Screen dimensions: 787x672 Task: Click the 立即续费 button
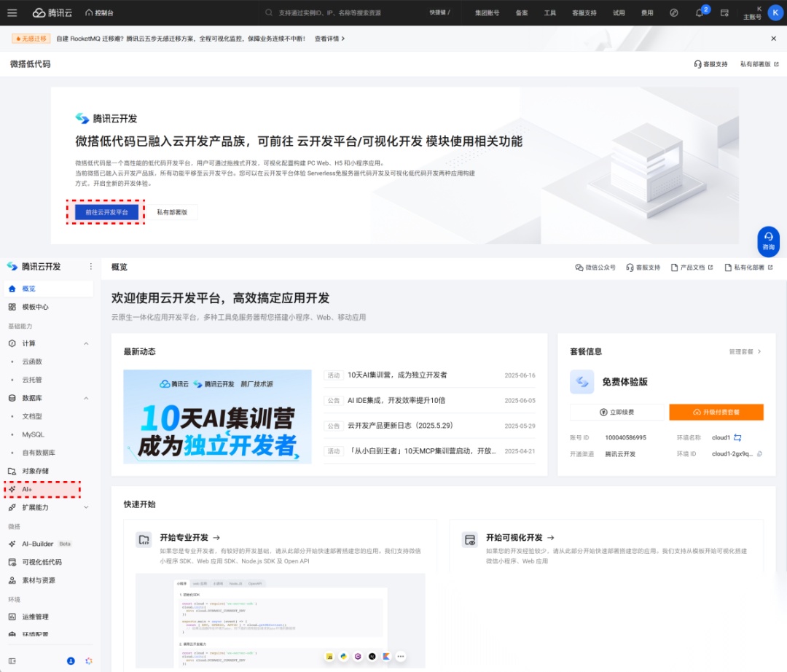click(x=617, y=412)
